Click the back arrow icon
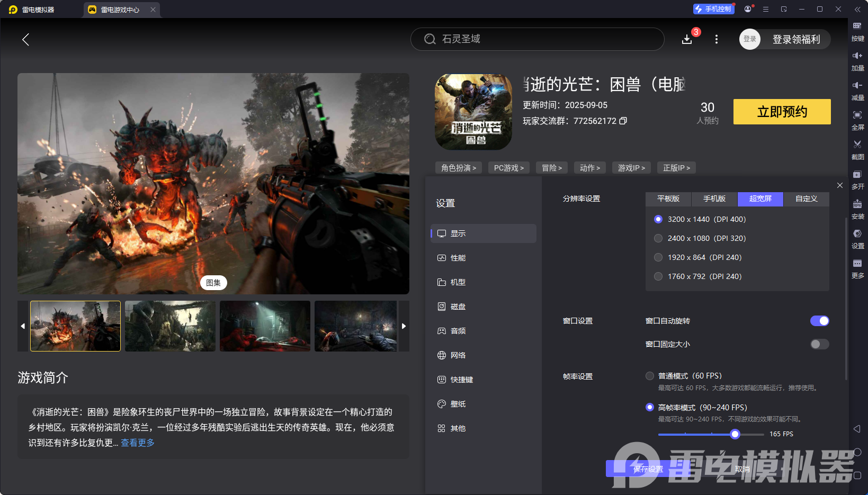Viewport: 868px width, 495px height. (25, 39)
